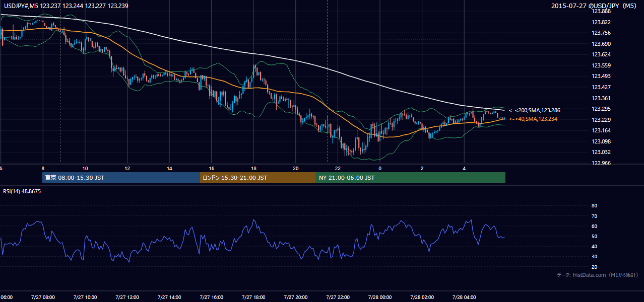Click the RSI(14) 48.8675 indicator label
Image resolution: width=644 pixels, height=302 pixels.
click(22, 191)
